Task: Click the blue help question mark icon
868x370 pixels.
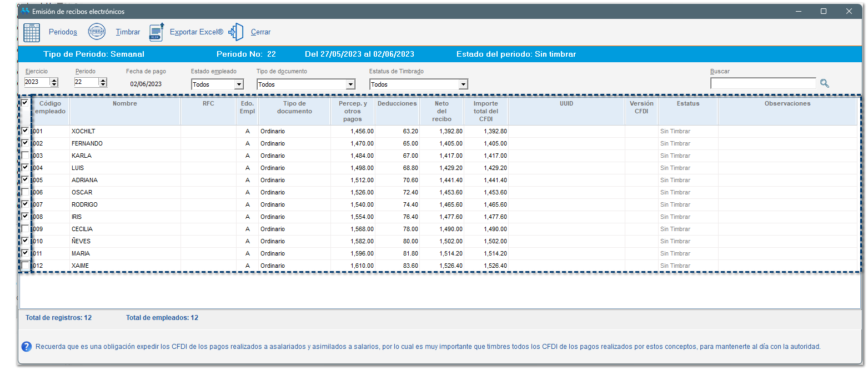Action: pyautogui.click(x=26, y=347)
